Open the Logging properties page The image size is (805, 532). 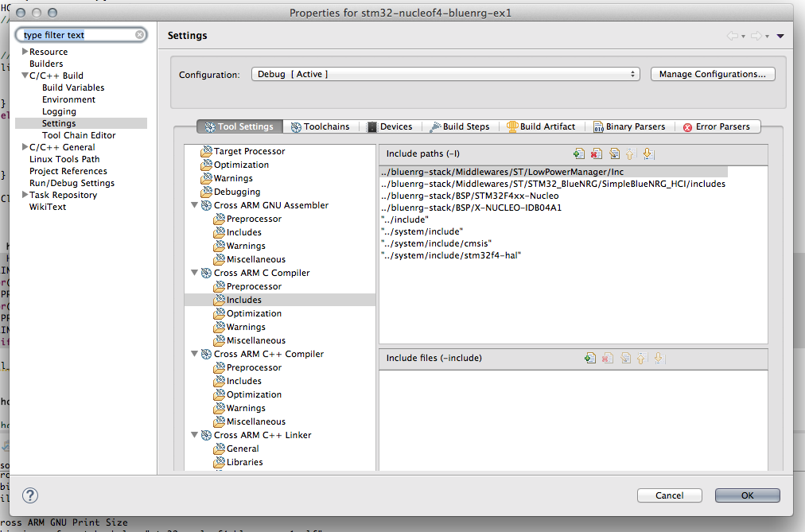click(x=59, y=111)
